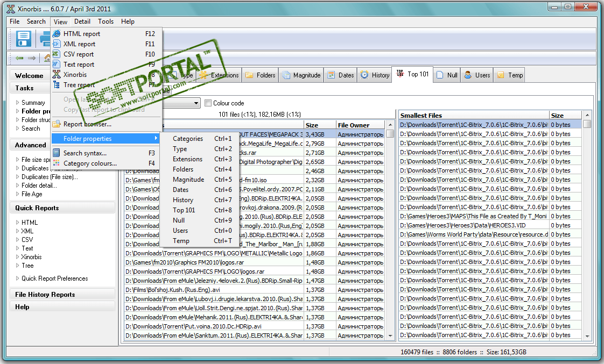The width and height of the screenshot is (604, 364).
Task: Click the HTML report icon in View menu
Action: [x=57, y=34]
